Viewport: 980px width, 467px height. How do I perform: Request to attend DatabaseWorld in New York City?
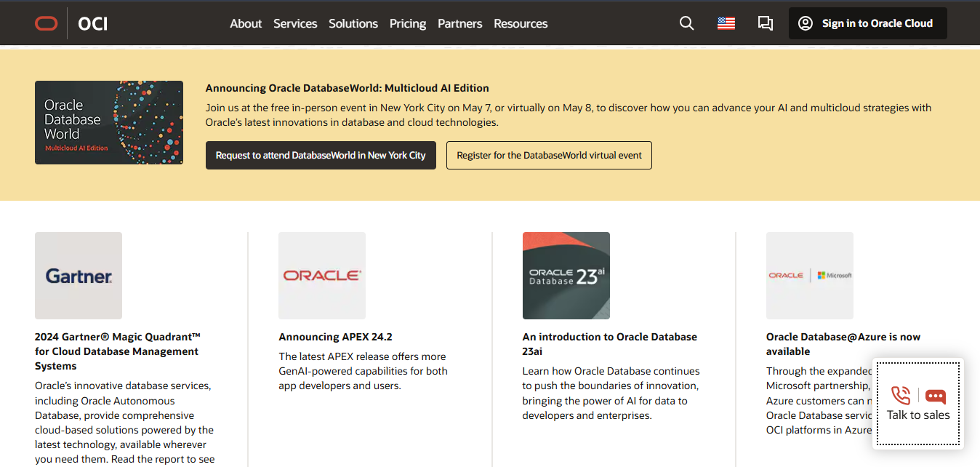(321, 155)
